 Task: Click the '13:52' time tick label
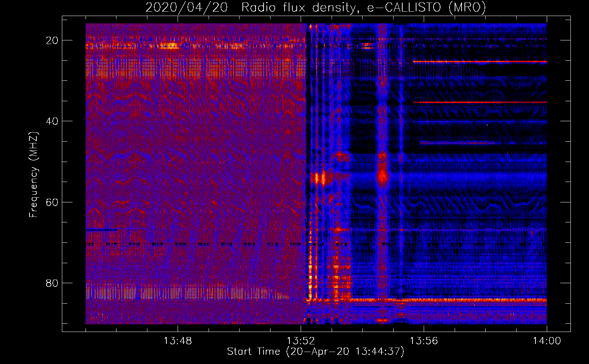(301, 341)
